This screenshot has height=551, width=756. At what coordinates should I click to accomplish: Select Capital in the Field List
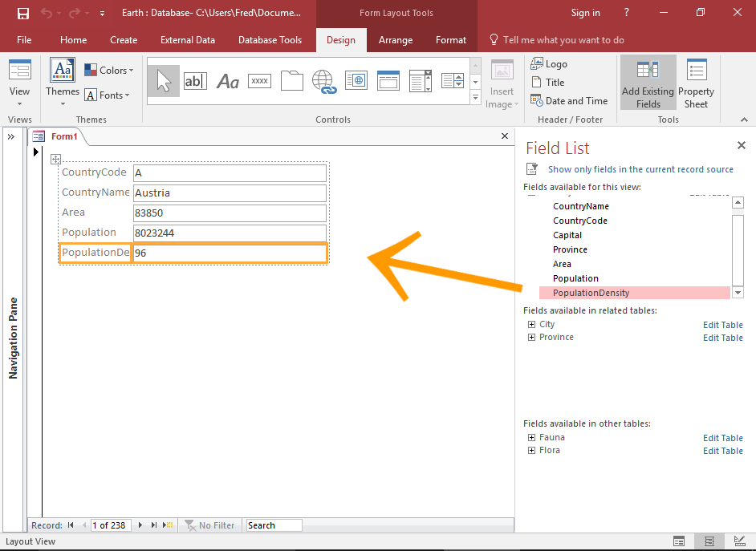click(x=567, y=235)
